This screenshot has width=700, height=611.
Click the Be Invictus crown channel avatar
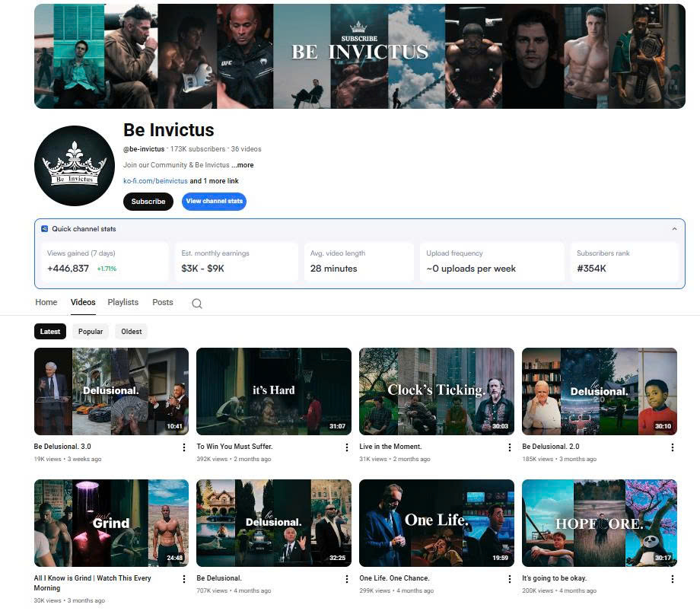[x=75, y=166]
